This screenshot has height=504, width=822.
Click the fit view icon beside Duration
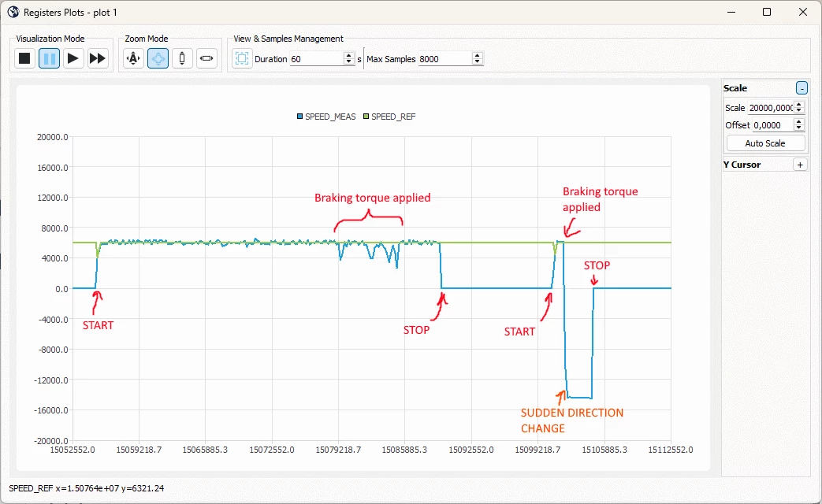click(242, 58)
